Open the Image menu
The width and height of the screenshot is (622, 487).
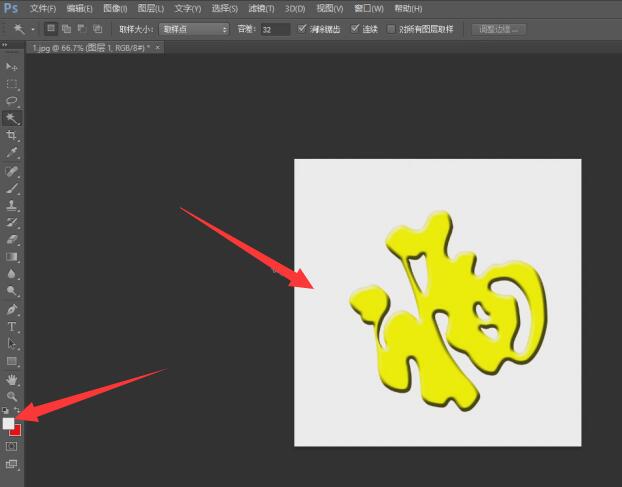(x=115, y=8)
